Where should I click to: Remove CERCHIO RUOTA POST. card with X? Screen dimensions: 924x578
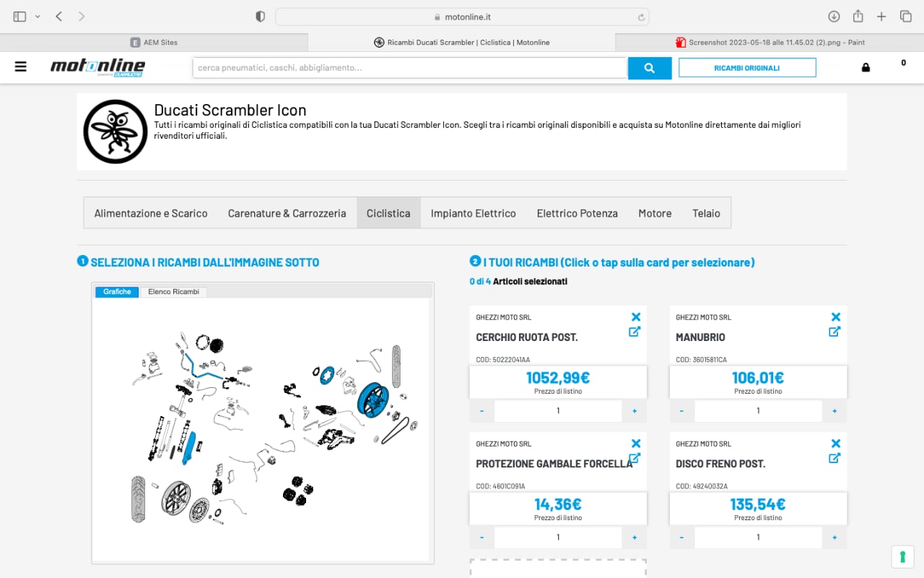pos(635,317)
